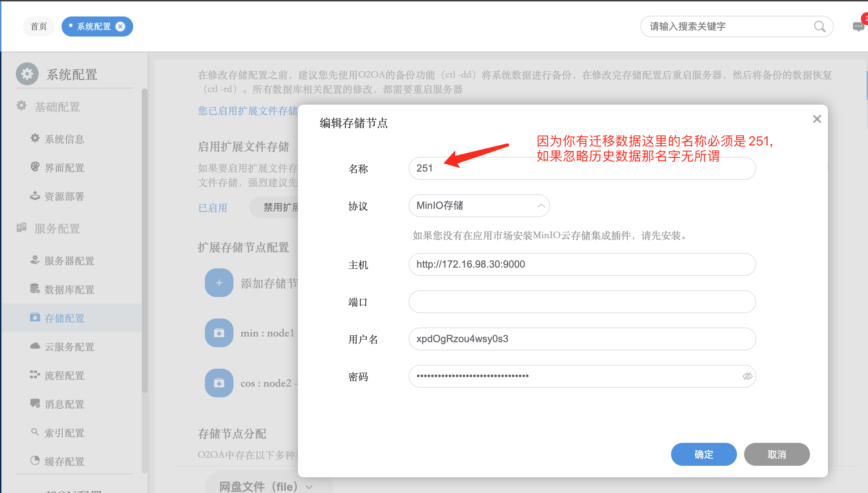Open the message notification icon
The width and height of the screenshot is (868, 493).
coord(858,27)
